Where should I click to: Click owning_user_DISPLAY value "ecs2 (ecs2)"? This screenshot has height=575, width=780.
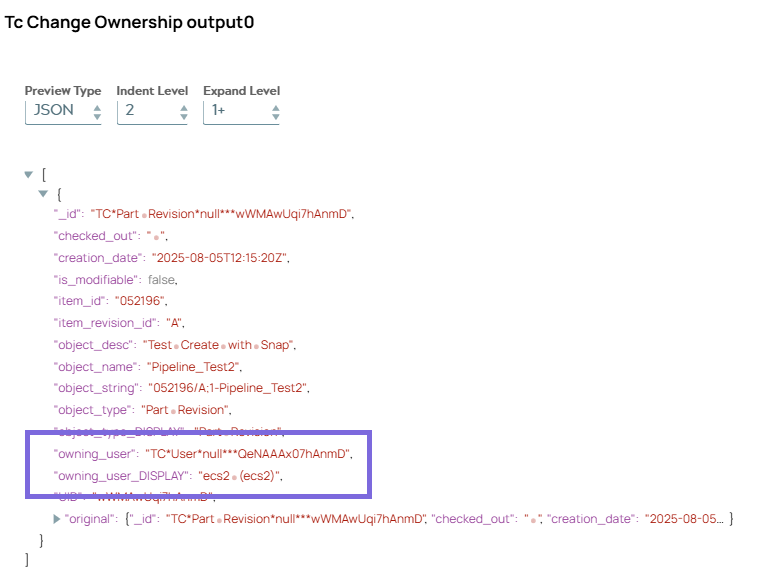coord(239,476)
